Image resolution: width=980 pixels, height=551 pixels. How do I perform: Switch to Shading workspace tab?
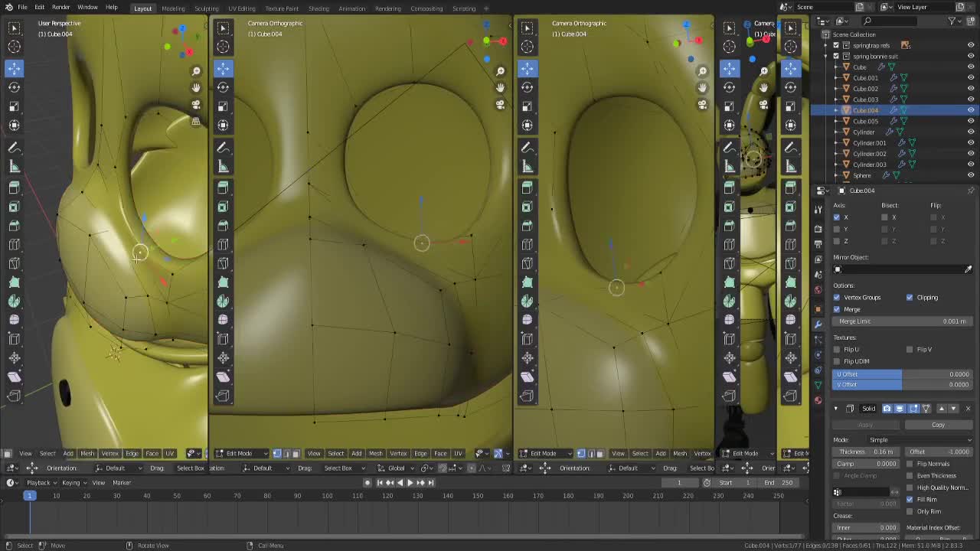(x=318, y=8)
